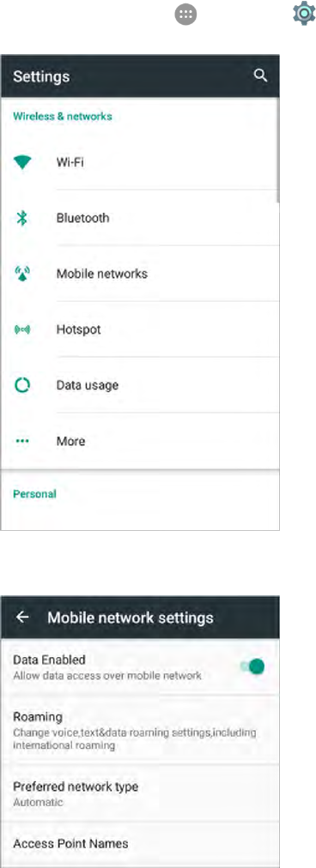Open the Roaming settings entry

[x=140, y=730]
